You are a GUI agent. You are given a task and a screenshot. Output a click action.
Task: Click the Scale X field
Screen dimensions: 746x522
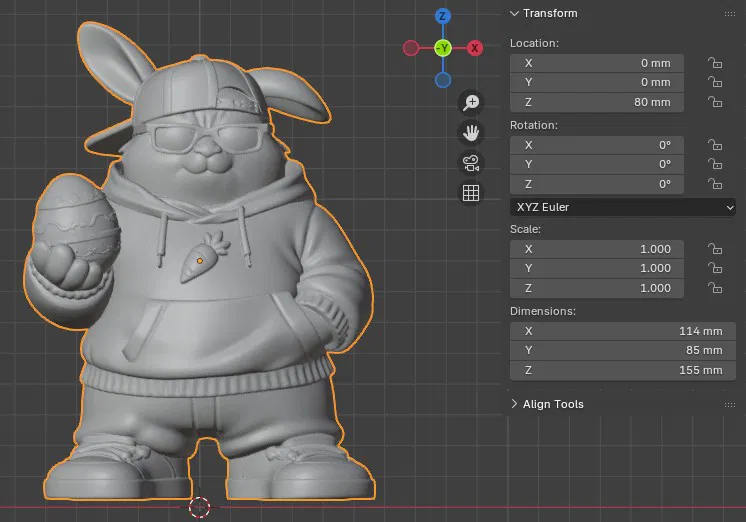click(597, 249)
